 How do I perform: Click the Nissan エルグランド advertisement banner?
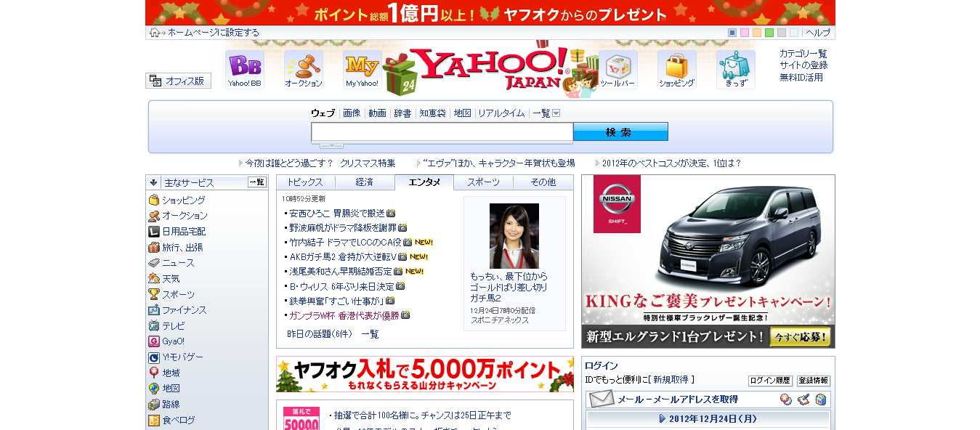click(708, 261)
